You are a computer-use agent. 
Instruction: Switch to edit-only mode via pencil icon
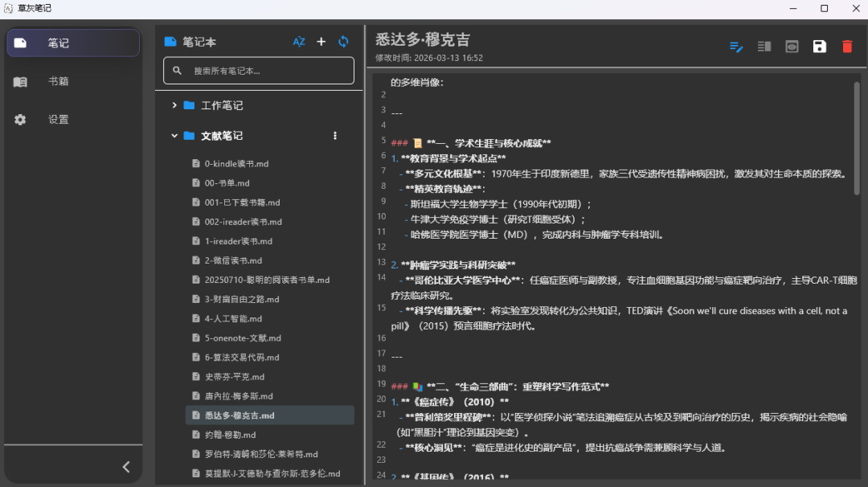click(736, 47)
